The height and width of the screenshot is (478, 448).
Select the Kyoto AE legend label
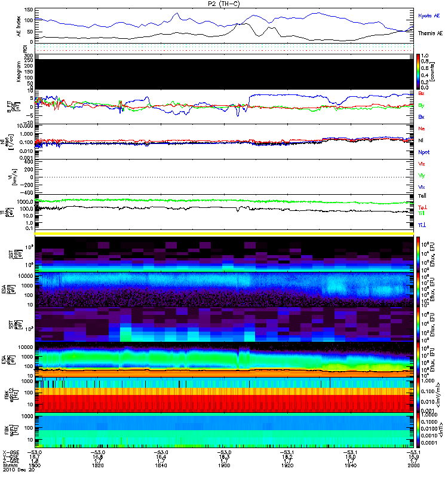click(429, 16)
